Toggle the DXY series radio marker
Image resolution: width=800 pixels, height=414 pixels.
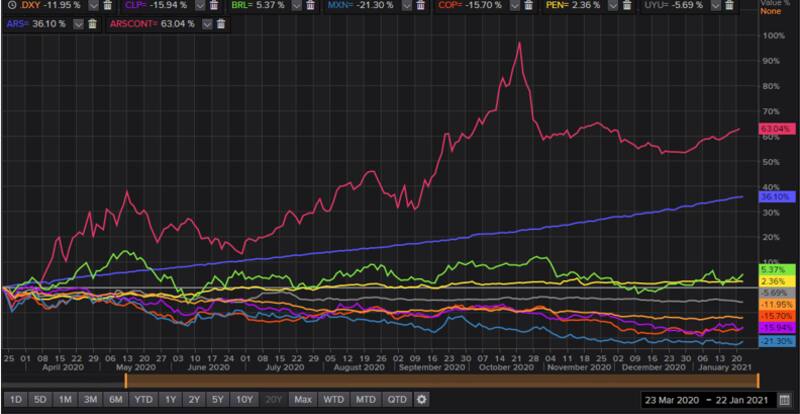point(8,5)
